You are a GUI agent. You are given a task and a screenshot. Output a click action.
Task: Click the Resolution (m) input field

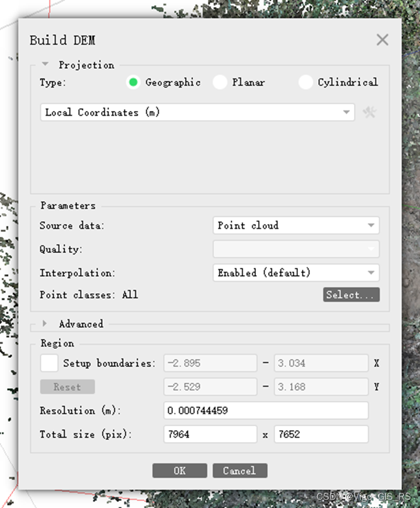[x=266, y=410]
